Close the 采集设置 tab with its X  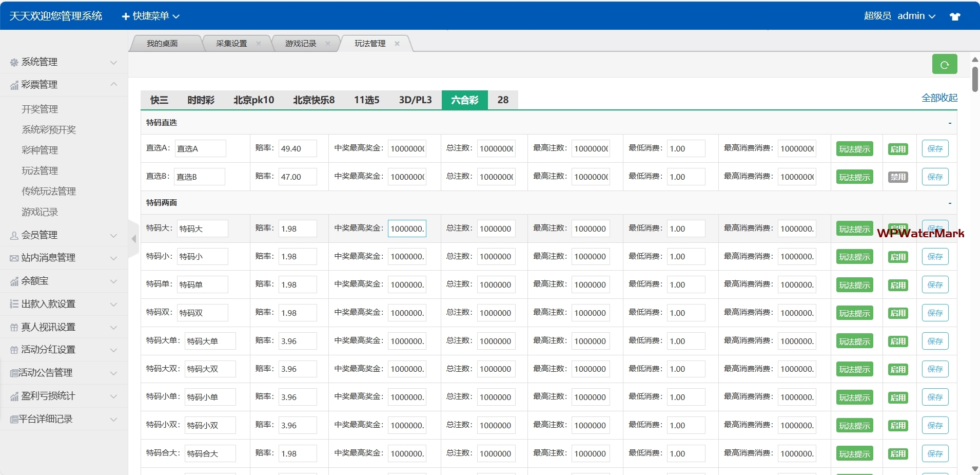[259, 44]
